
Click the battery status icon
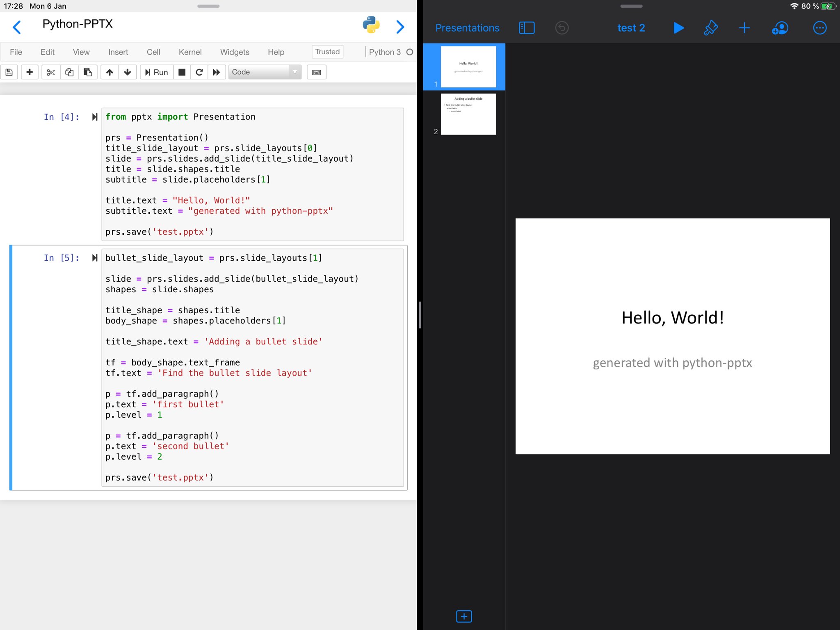coord(828,6)
